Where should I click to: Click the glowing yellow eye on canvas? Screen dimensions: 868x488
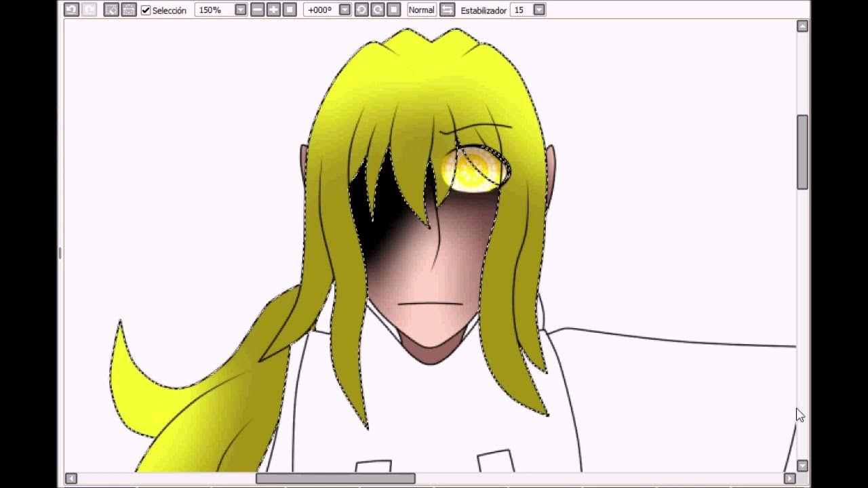[475, 168]
